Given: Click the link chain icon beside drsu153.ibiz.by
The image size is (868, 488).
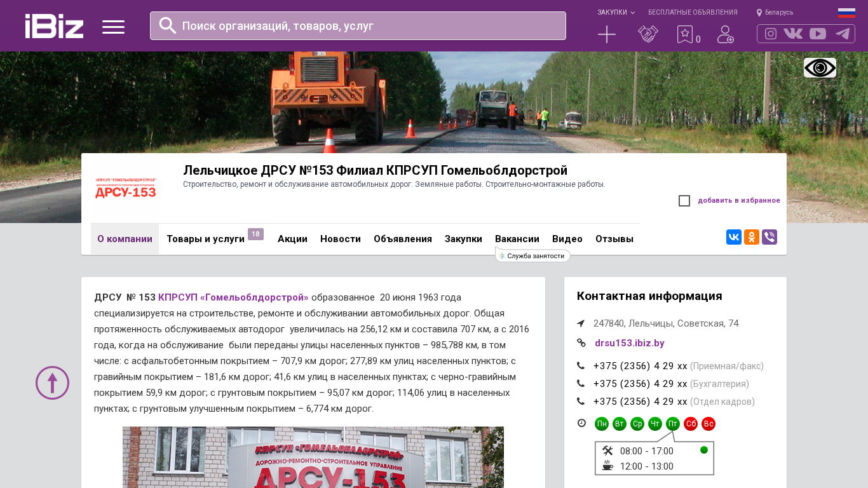Looking at the screenshot, I should pyautogui.click(x=581, y=343).
